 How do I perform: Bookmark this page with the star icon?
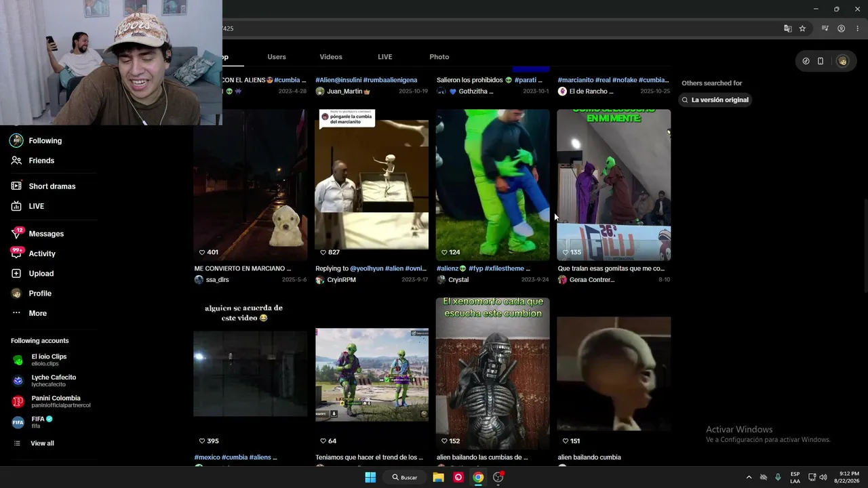(802, 28)
